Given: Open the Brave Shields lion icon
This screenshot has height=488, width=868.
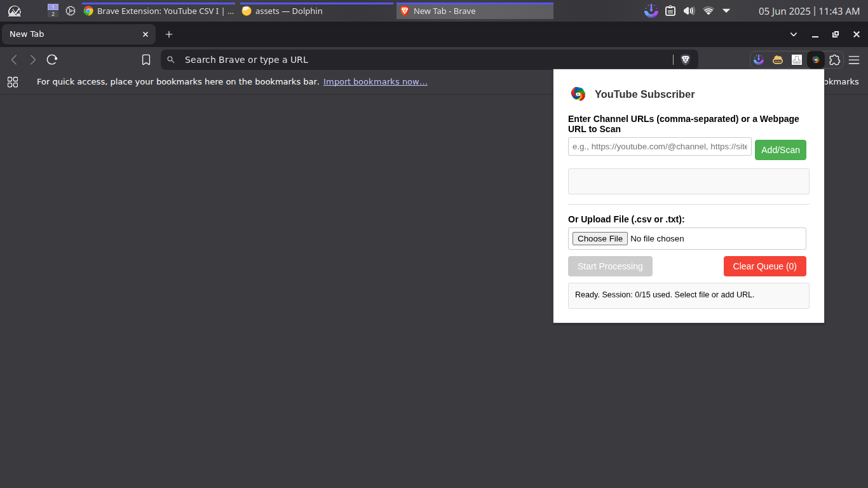Looking at the screenshot, I should pos(686,60).
